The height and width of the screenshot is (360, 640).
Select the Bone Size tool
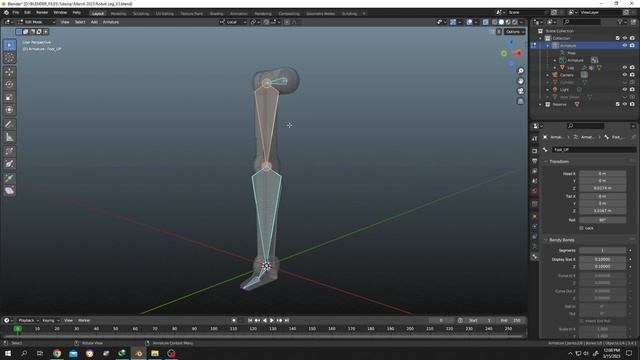tap(9, 164)
